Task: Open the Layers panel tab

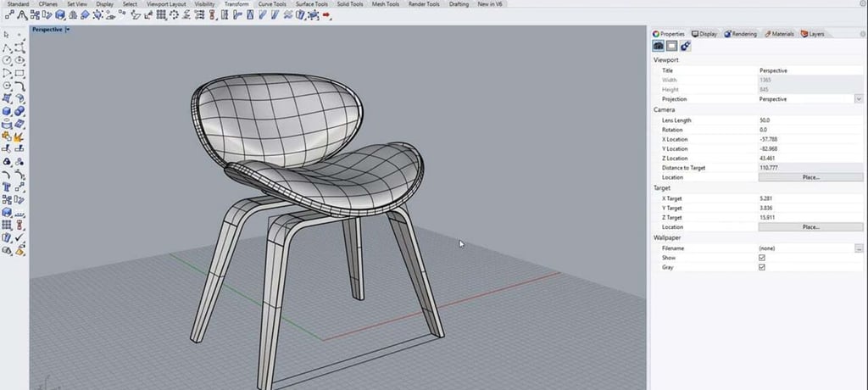Action: 813,34
